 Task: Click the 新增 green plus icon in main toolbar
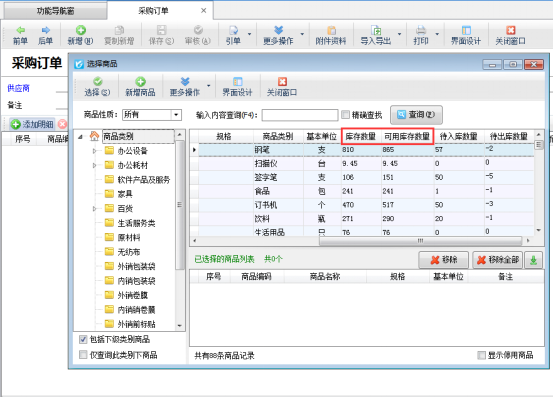81,30
